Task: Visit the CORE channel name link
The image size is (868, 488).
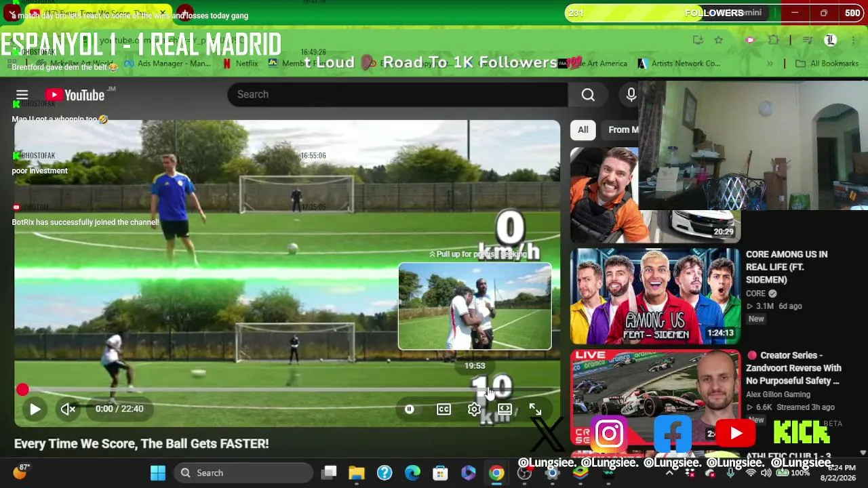Action: coord(755,293)
